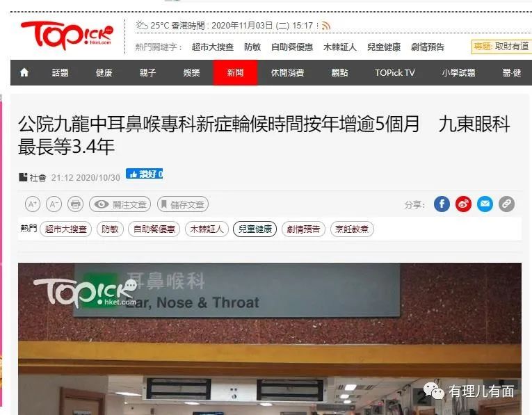Image resolution: width=532 pixels, height=415 pixels.
Task: Open the ENT clinic article photo
Action: click(x=270, y=339)
